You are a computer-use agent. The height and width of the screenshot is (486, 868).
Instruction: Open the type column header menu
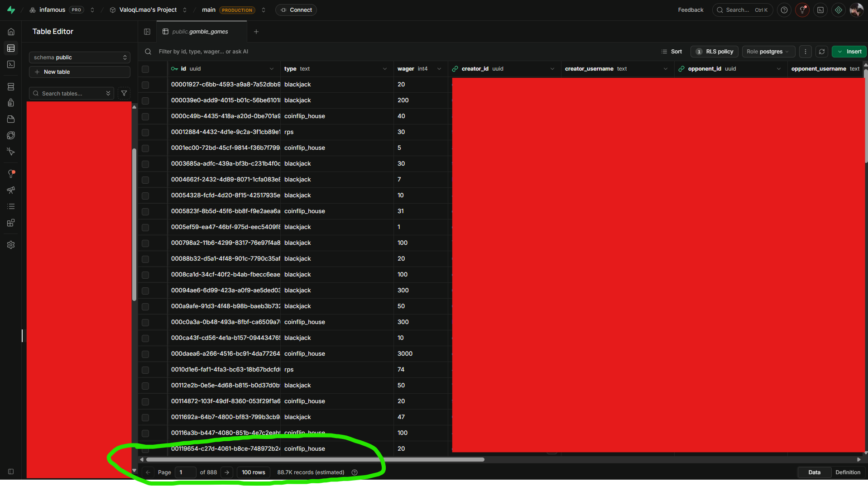pos(385,69)
